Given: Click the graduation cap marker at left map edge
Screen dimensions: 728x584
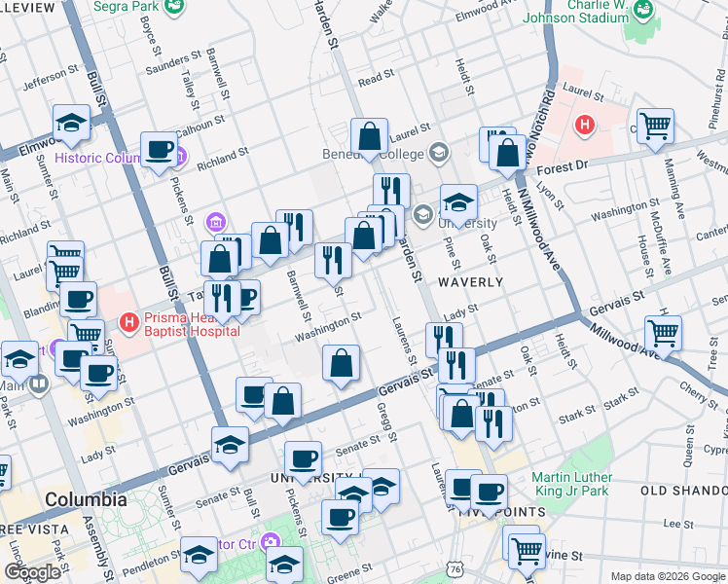Looking at the screenshot, I should coord(20,359).
